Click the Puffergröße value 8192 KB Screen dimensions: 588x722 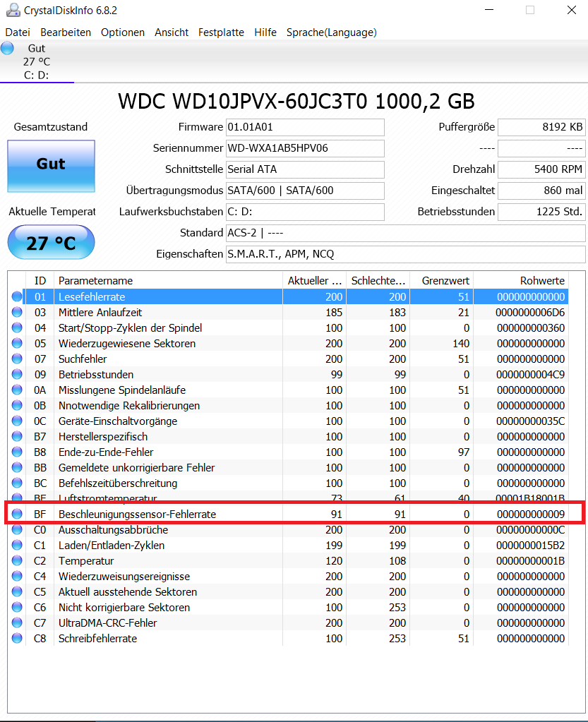point(541,127)
